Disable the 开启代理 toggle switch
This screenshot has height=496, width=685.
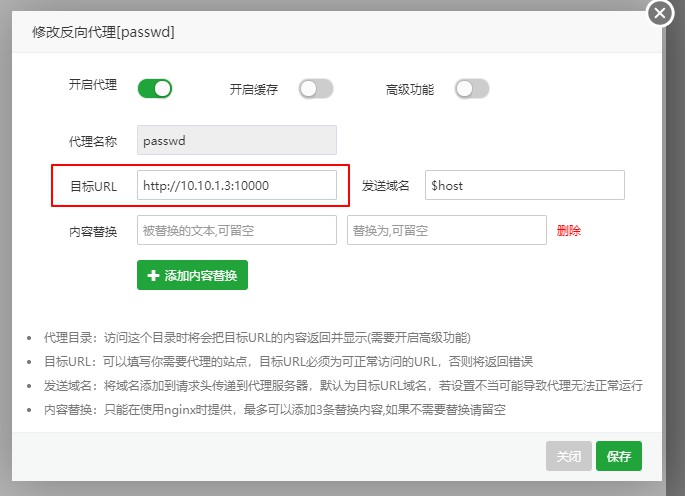coord(155,89)
